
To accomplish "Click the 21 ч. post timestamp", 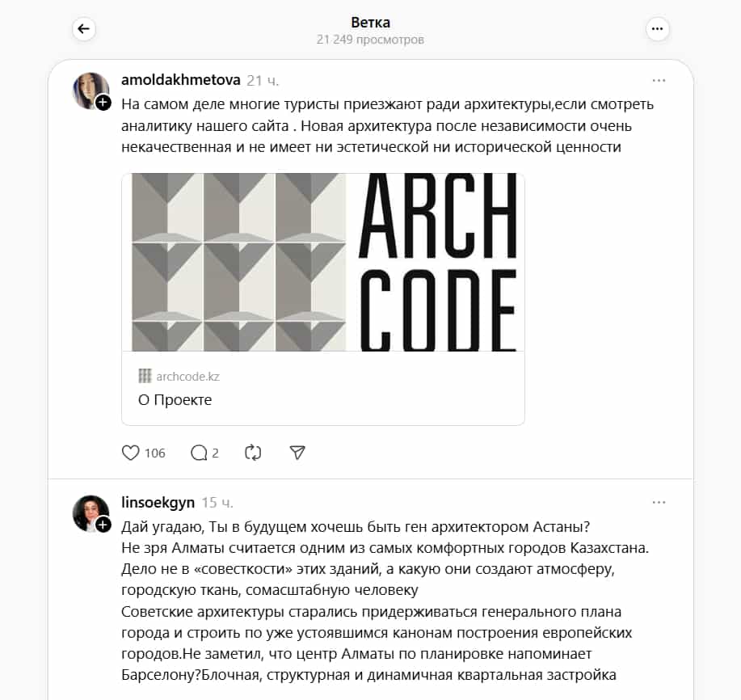I will [263, 80].
